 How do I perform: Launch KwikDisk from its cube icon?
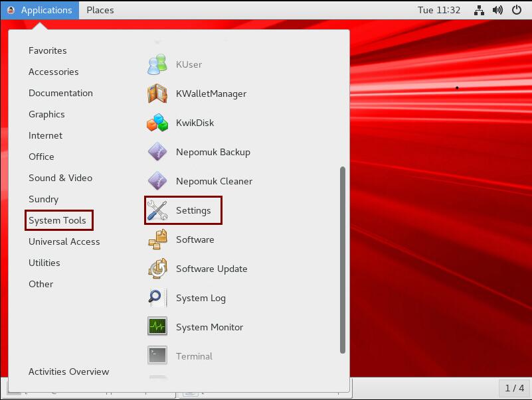(x=157, y=123)
